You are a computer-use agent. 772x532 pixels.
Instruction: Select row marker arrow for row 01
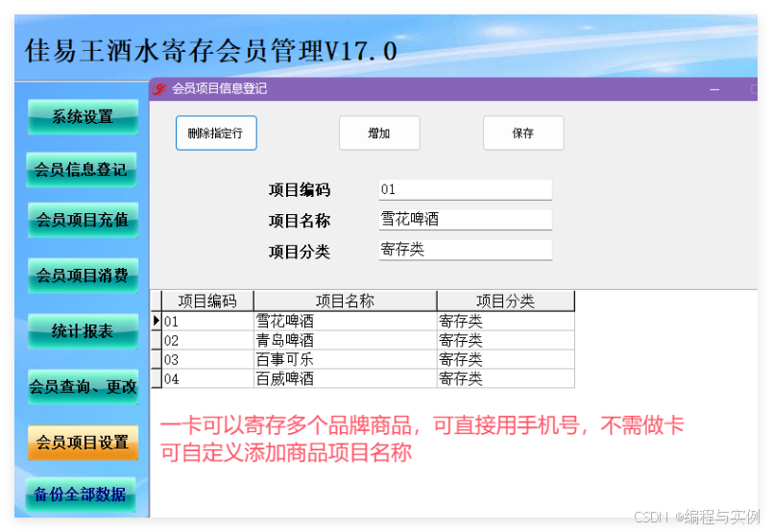click(x=157, y=321)
